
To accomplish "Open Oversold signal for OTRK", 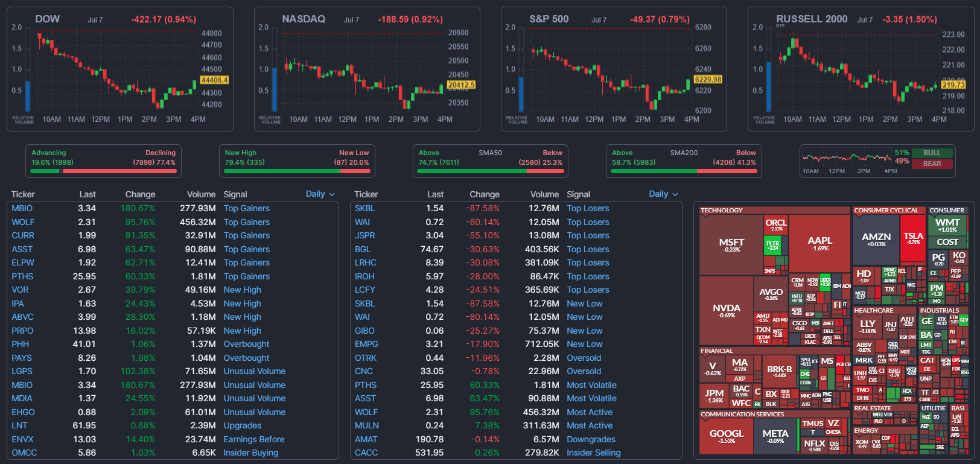I will pyautogui.click(x=584, y=358).
